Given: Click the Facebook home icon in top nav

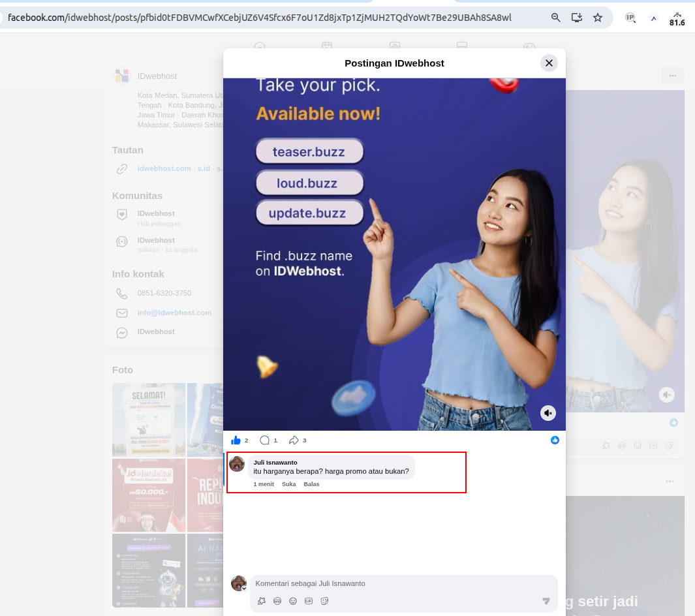Looking at the screenshot, I should (x=260, y=45).
